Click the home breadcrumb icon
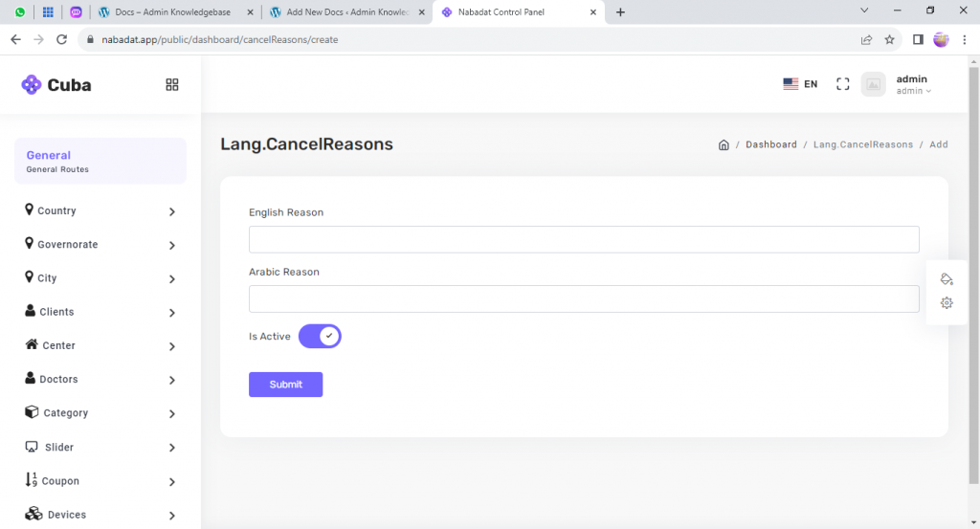Viewport: 980px width, 529px height. (x=724, y=144)
